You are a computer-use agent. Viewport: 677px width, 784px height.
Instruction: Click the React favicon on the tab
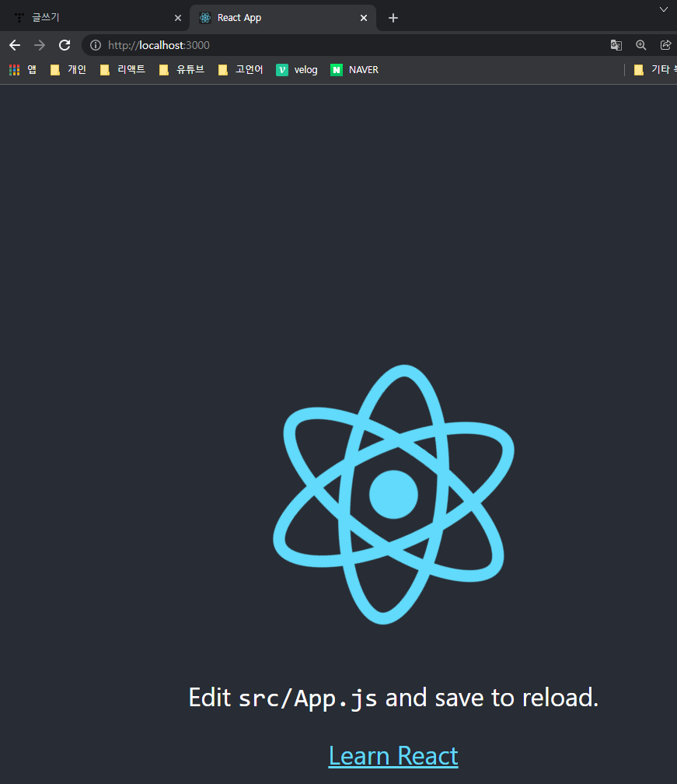[205, 18]
